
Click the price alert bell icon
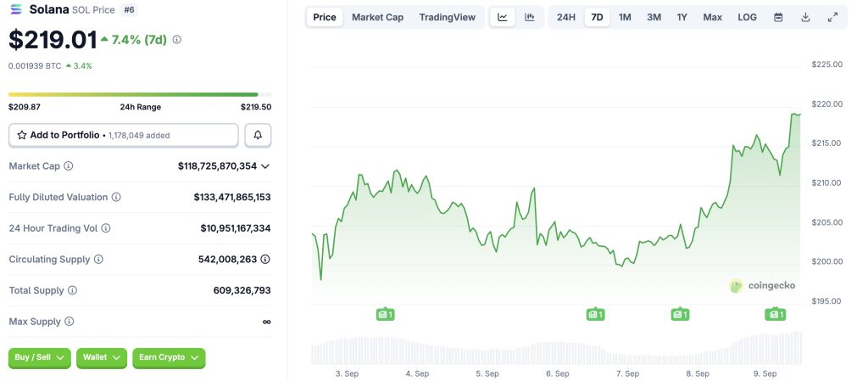[258, 135]
